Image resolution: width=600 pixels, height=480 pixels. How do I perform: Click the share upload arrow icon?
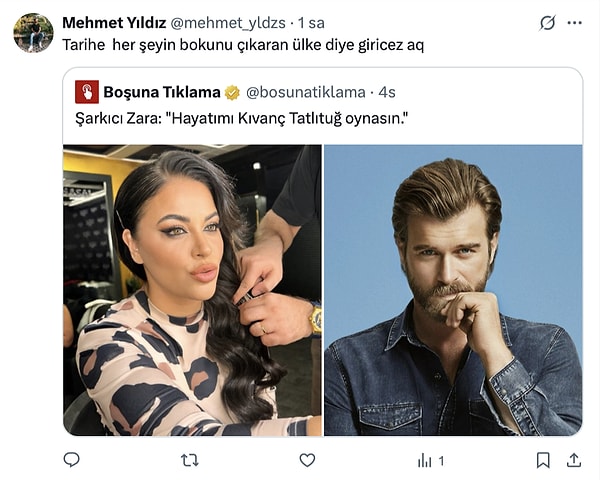coord(574,460)
